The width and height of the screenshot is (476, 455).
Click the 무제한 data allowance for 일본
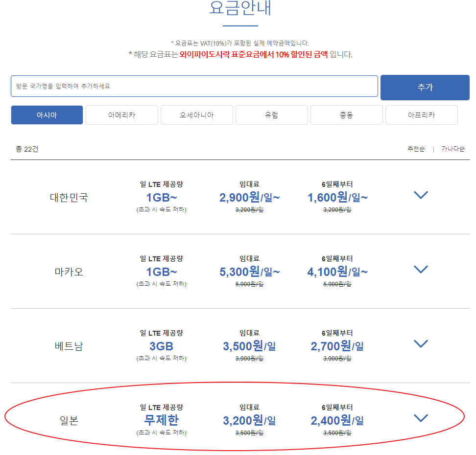[162, 420]
